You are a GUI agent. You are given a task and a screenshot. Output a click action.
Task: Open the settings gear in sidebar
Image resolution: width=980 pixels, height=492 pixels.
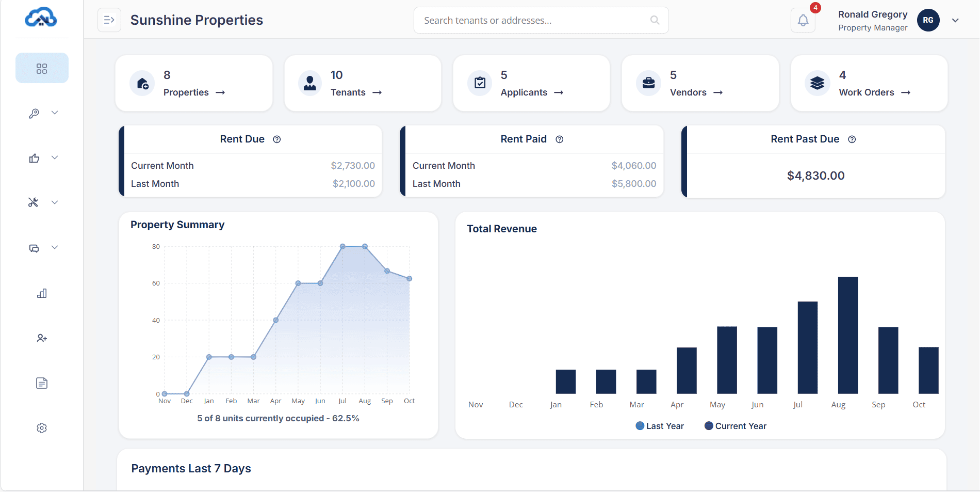42,428
